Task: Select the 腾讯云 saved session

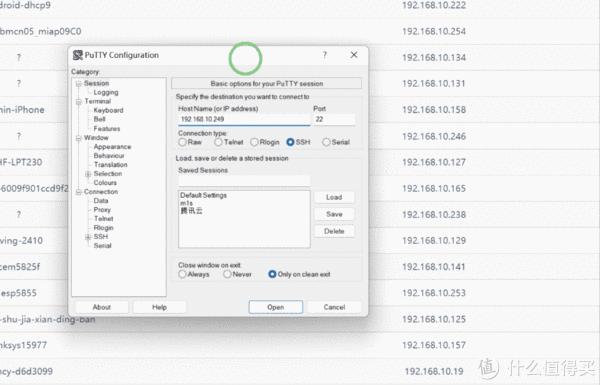Action: [191, 211]
